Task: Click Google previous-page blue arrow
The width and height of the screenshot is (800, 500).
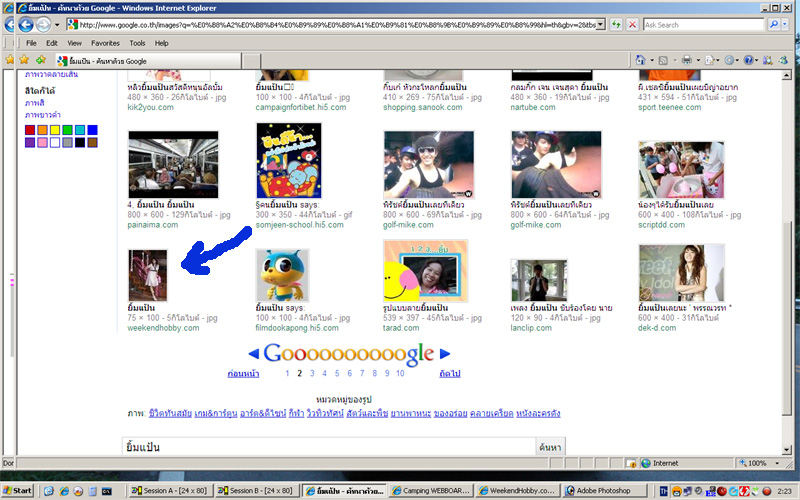Action: click(254, 353)
